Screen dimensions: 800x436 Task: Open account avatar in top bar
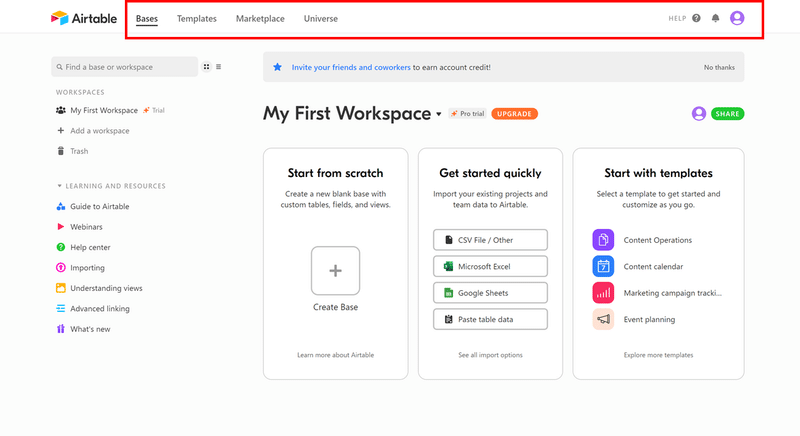click(x=737, y=18)
